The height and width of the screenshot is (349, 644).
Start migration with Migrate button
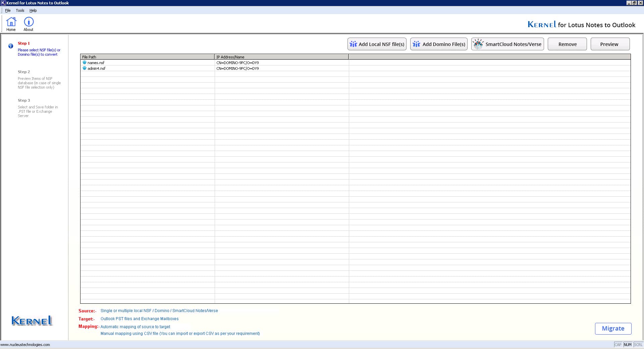613,329
